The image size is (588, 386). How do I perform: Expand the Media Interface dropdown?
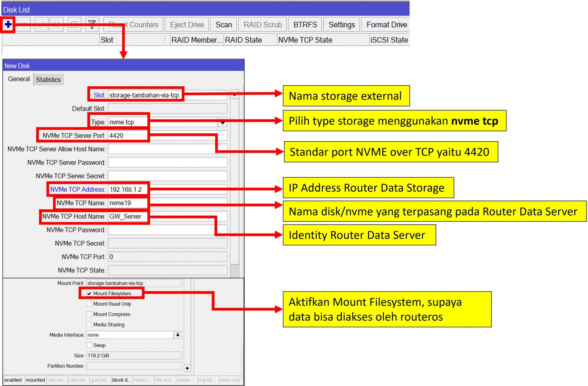tap(178, 335)
